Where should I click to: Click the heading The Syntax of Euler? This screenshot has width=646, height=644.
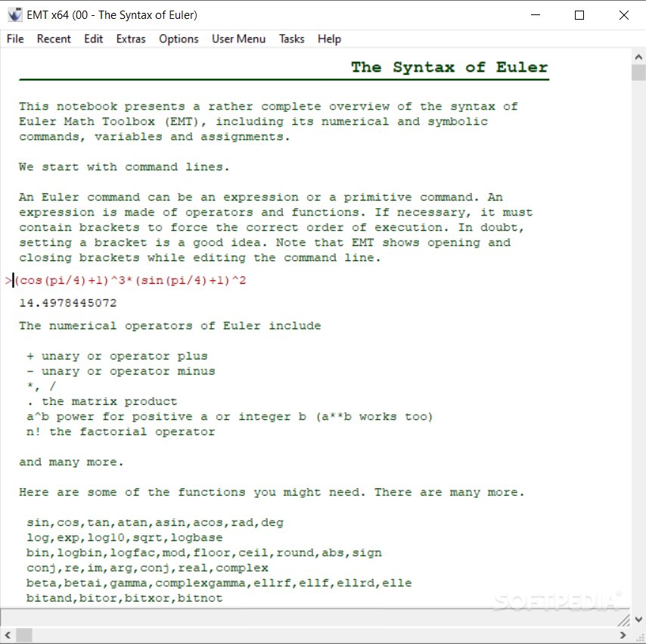pyautogui.click(x=449, y=67)
